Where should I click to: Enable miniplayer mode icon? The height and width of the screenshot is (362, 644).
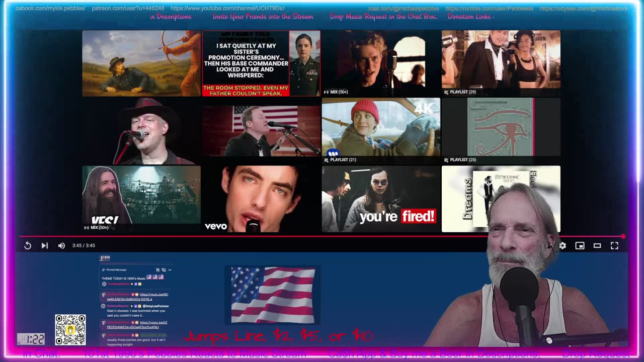point(580,245)
